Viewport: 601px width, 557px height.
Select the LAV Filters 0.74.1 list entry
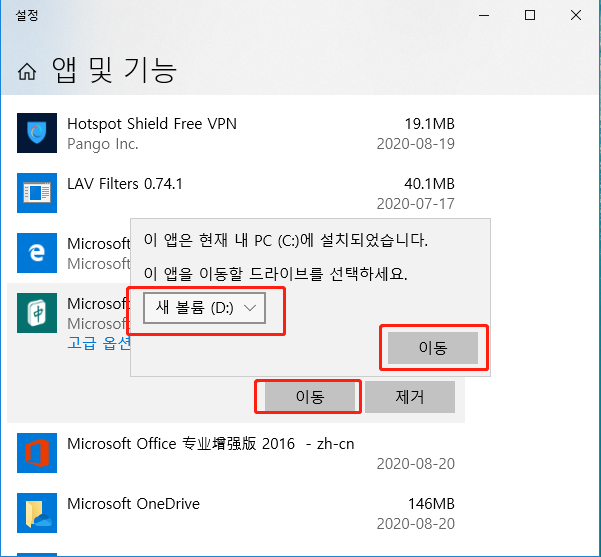coord(125,184)
